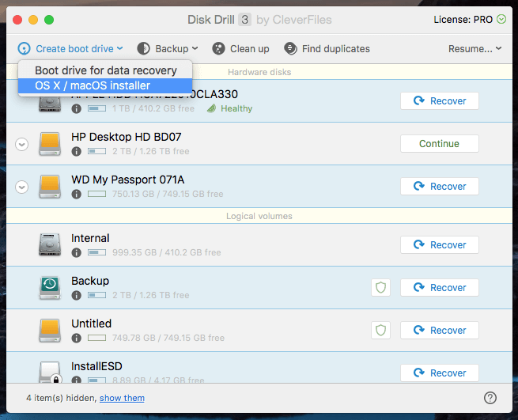Select Backup Time Machine volume icon
Viewport: 518px width, 420px height.
pos(50,287)
